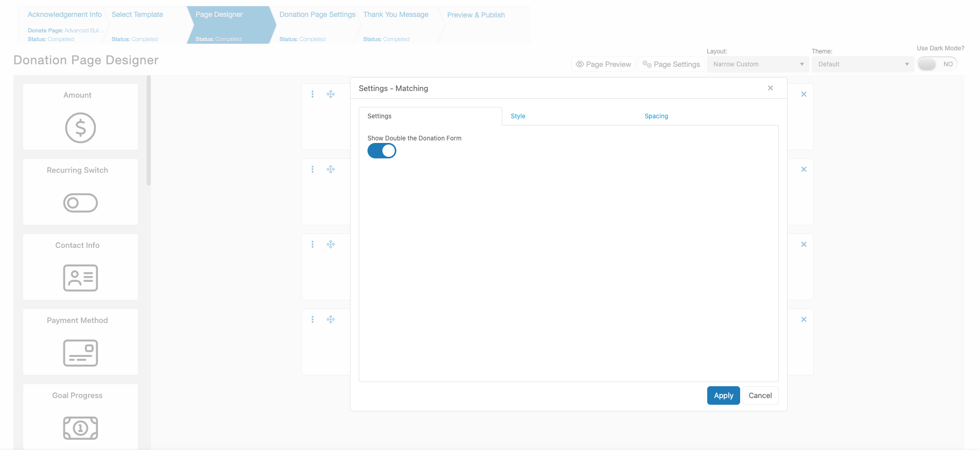
Task: Switch to the Spacing tab
Action: [x=656, y=116]
